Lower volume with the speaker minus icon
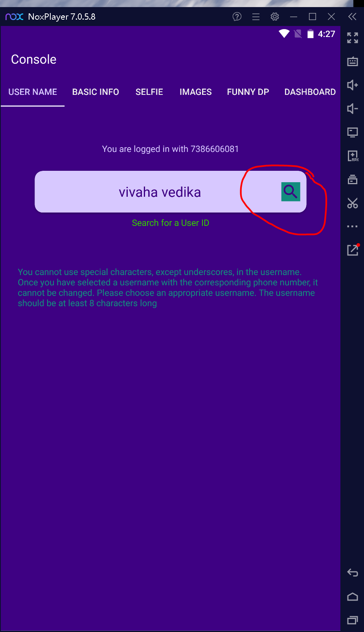The image size is (364, 632). tap(353, 109)
